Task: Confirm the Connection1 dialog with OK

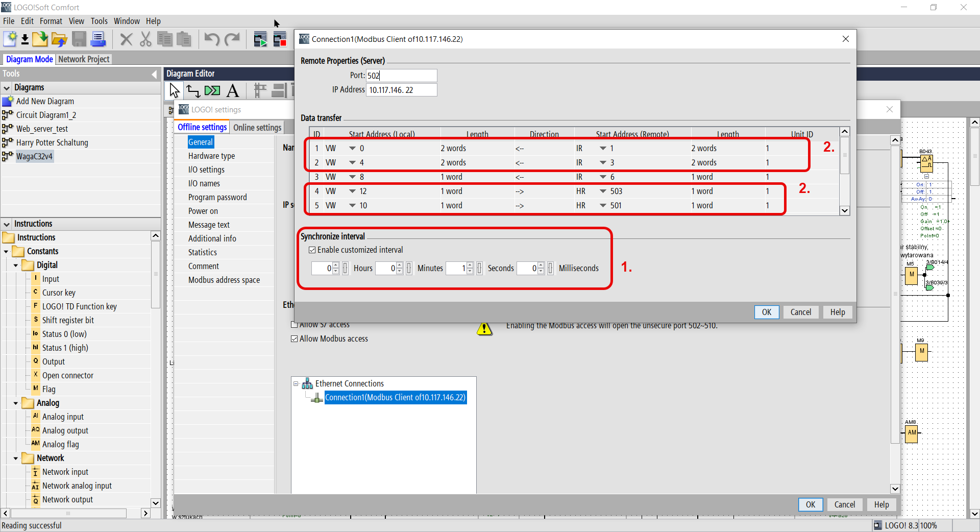Action: tap(767, 312)
